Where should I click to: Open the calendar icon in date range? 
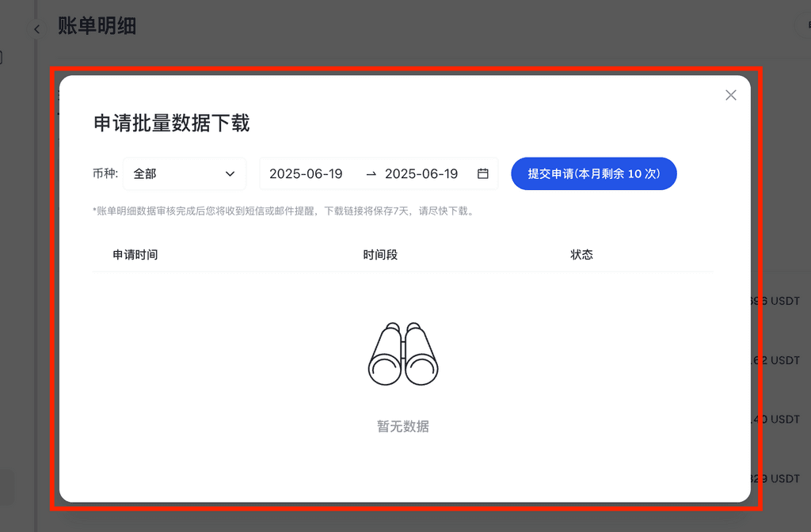tap(482, 174)
